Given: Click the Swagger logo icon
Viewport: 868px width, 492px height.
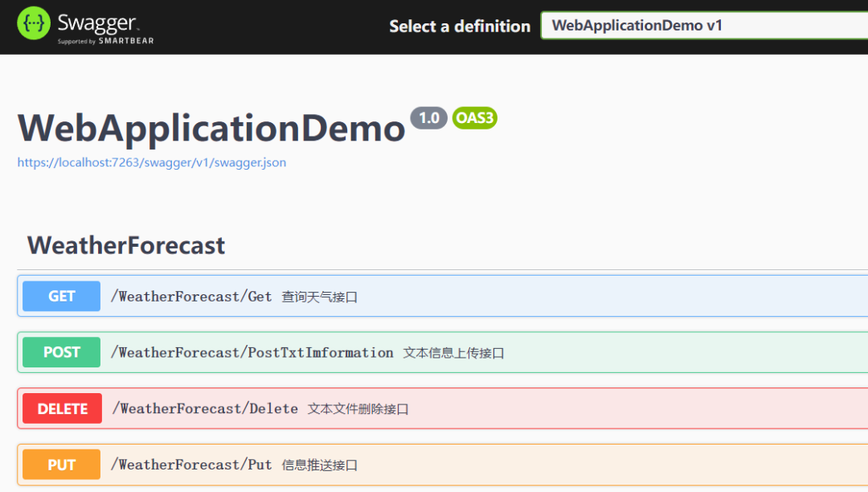Looking at the screenshot, I should pos(34,23).
